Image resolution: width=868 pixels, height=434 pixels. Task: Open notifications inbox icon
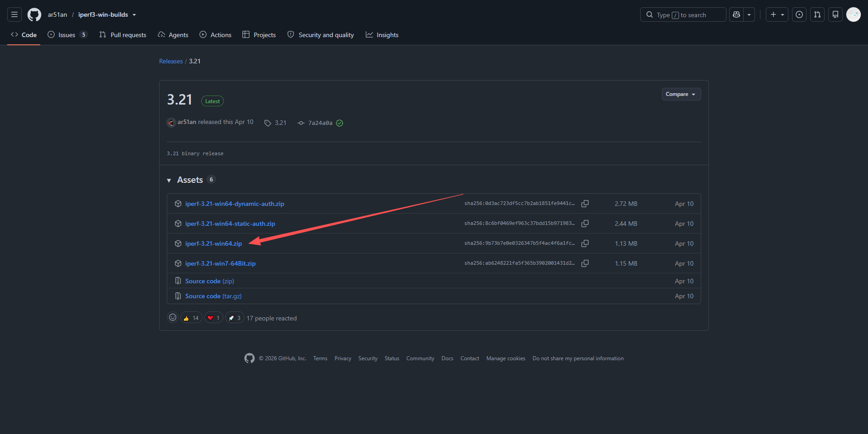point(835,14)
